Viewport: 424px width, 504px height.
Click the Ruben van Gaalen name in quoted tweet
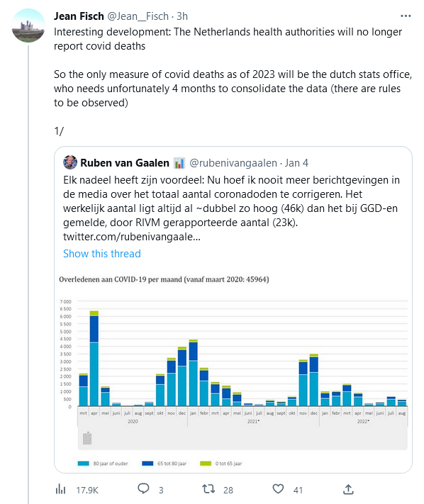tap(125, 163)
